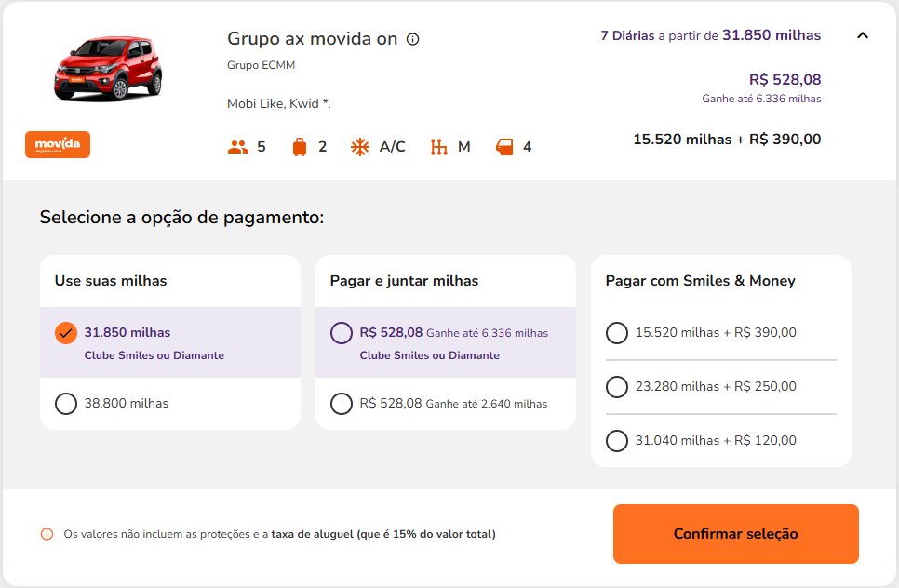Click the taxa de aluguel 15% notice text
Image resolution: width=899 pixels, height=588 pixels.
280,534
